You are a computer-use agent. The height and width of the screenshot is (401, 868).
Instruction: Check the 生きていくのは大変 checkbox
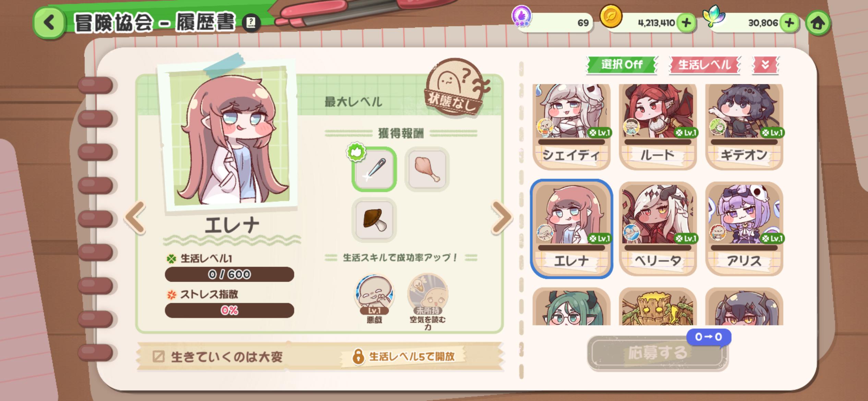pyautogui.click(x=158, y=356)
